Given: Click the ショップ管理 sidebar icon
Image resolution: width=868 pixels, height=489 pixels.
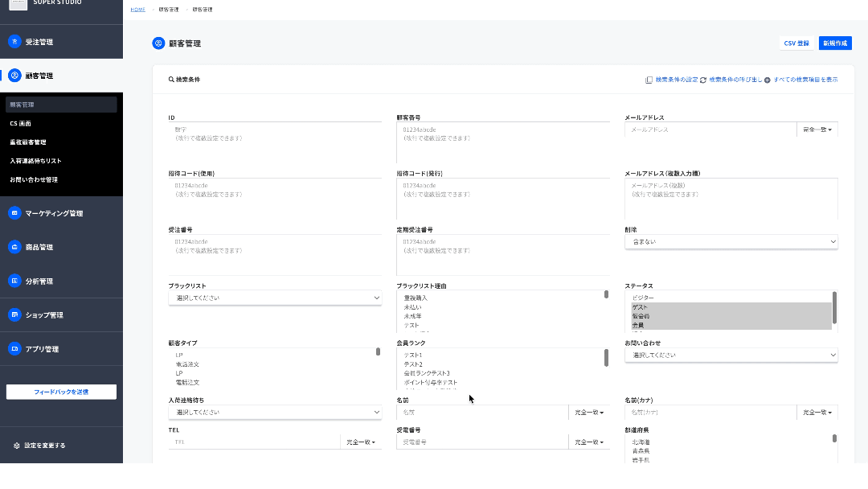Looking at the screenshot, I should coord(15,314).
